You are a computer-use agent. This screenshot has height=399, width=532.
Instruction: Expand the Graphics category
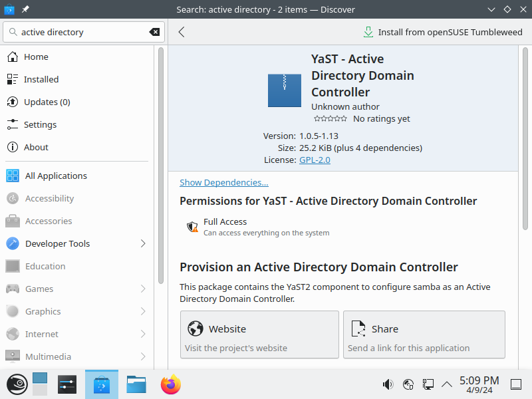coord(143,311)
